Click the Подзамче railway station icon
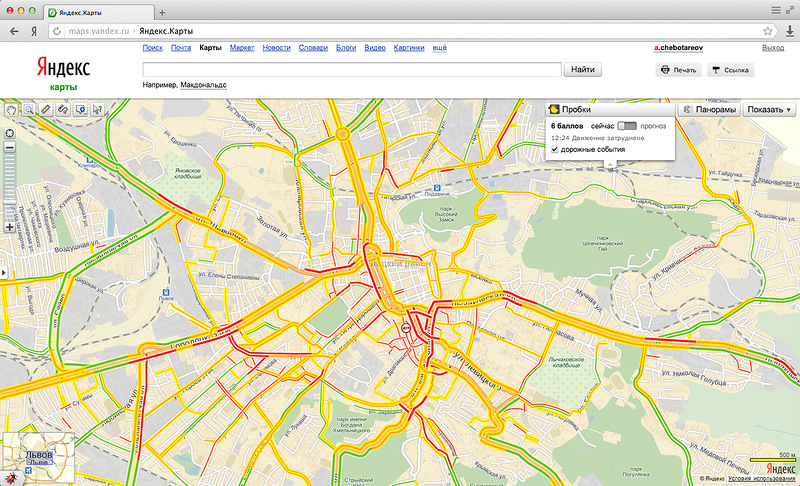 437,188
